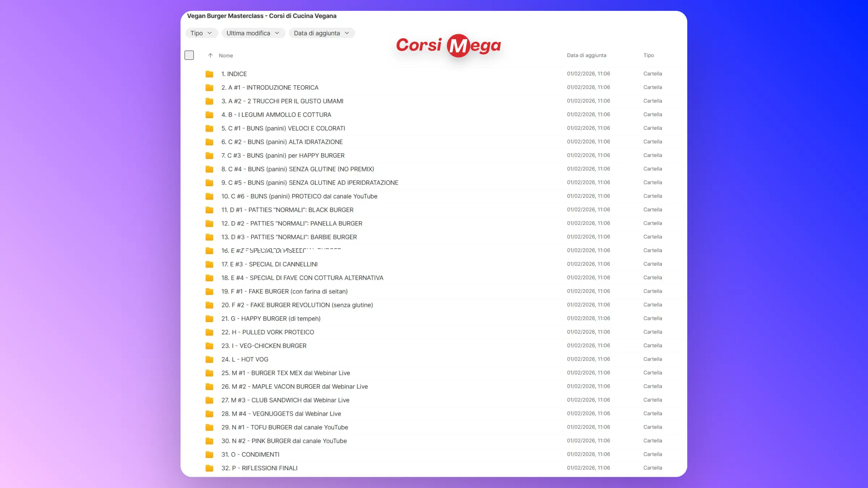
Task: Open the PANELLA BURGER folder name
Action: point(292,223)
